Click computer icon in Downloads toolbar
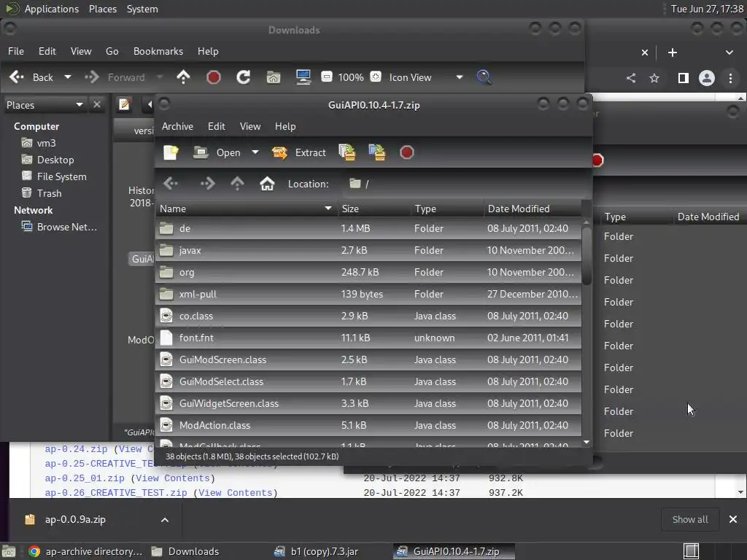This screenshot has height=560, width=747. [303, 77]
